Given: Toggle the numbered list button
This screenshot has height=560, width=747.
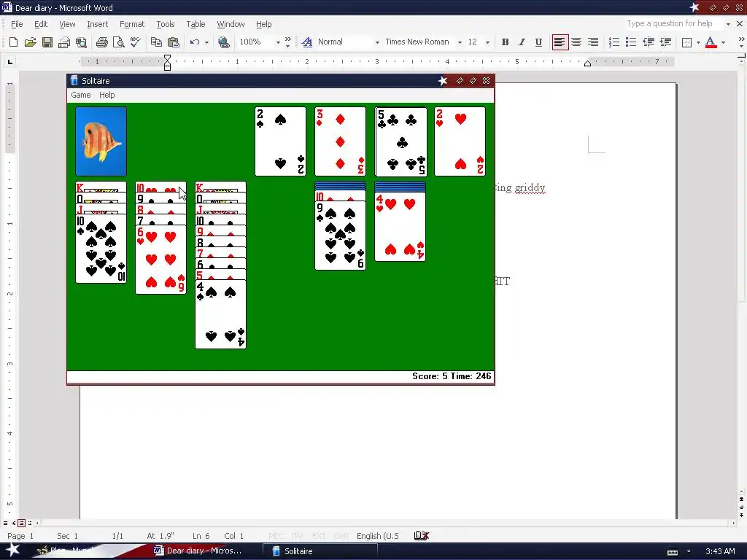Looking at the screenshot, I should [614, 42].
